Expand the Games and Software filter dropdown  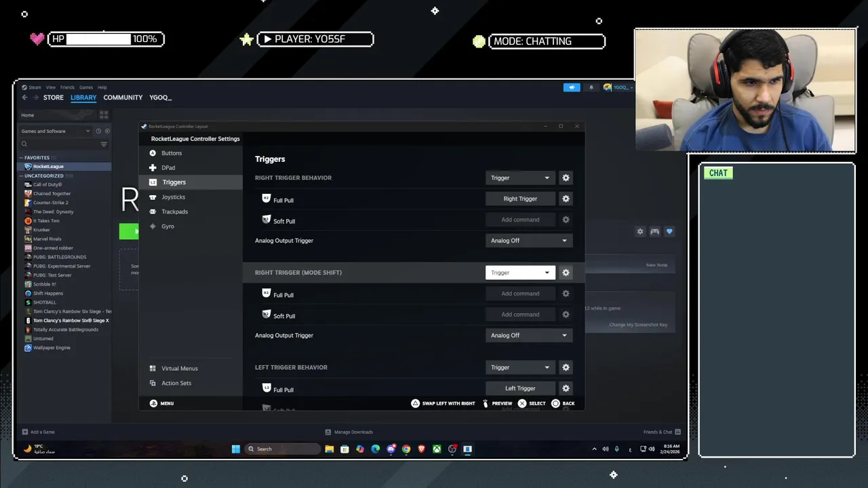[55, 131]
